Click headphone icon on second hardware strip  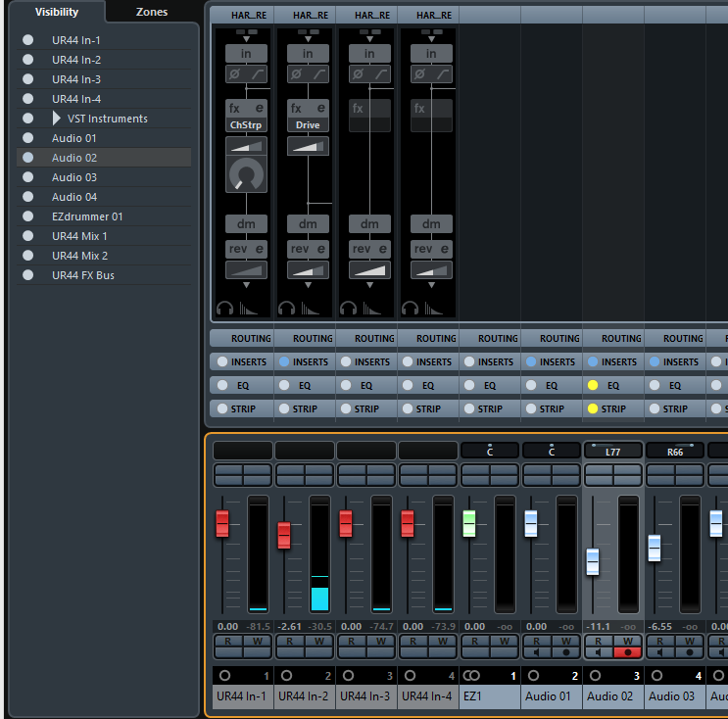(287, 308)
